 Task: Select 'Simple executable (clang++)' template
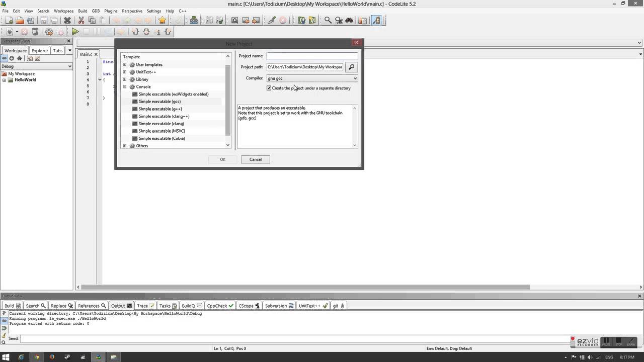(x=164, y=116)
